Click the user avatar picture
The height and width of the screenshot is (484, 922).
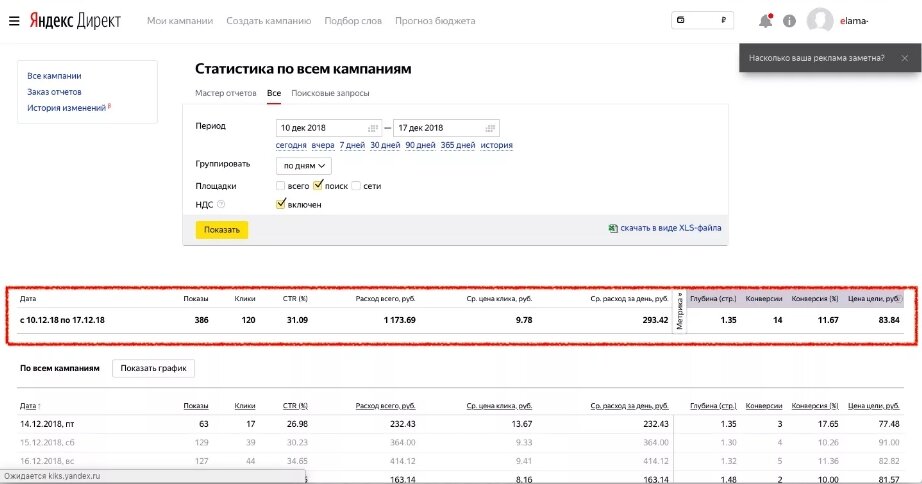click(820, 21)
